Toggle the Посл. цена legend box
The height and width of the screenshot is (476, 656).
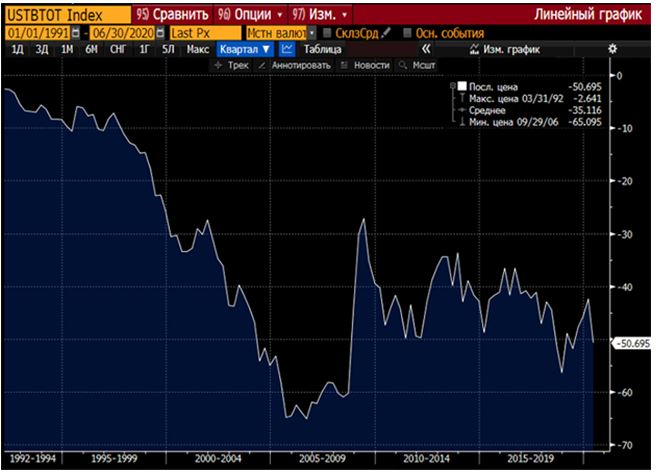pos(462,87)
